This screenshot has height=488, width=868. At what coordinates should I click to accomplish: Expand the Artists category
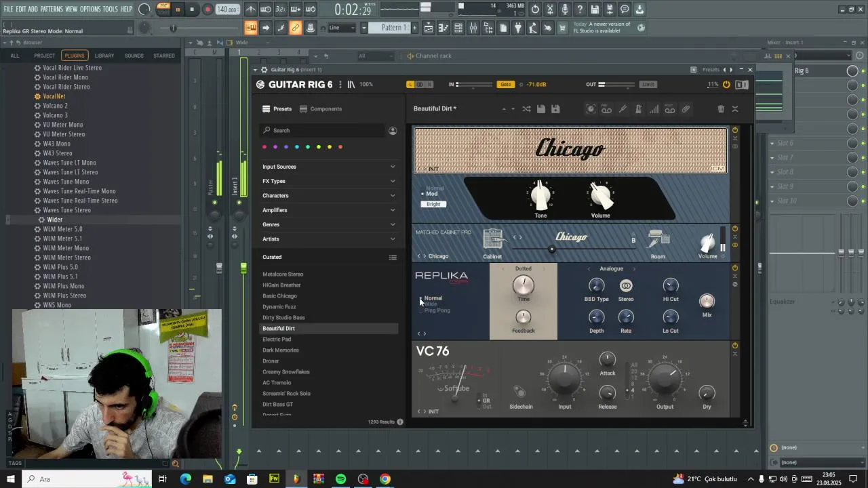point(329,239)
